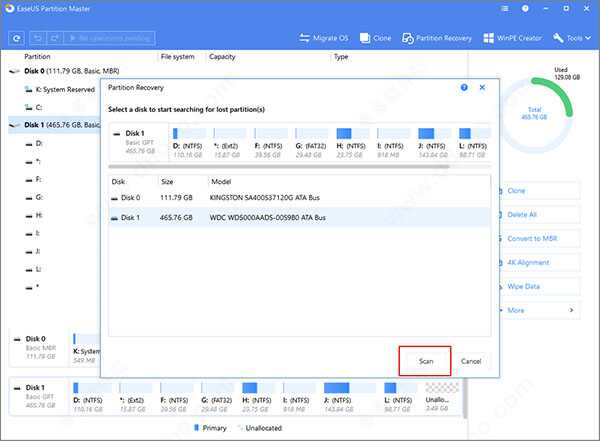Collapse Disk 0 in partition tree
The image size is (600, 441).
pyautogui.click(x=14, y=71)
